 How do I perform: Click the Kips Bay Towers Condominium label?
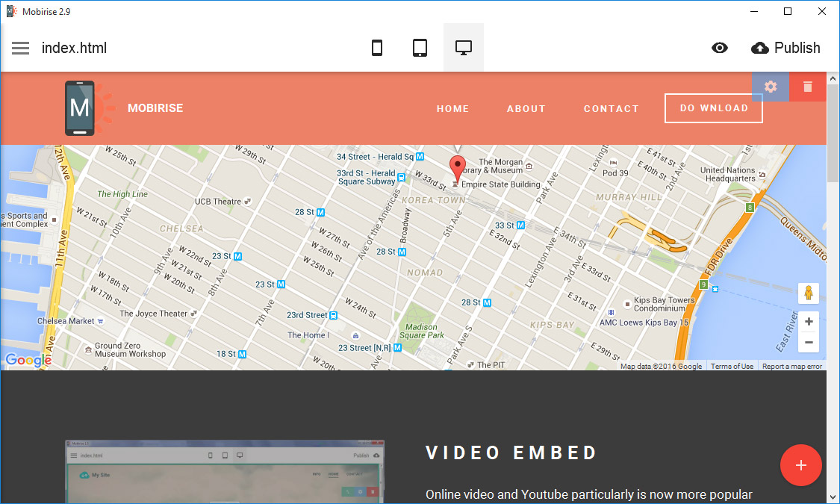pyautogui.click(x=665, y=304)
